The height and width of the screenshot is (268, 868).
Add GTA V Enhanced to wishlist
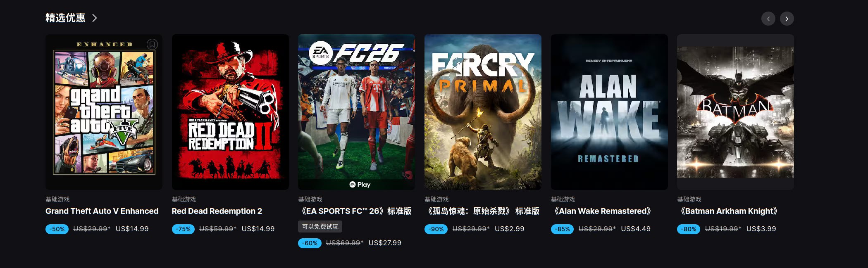(x=152, y=44)
